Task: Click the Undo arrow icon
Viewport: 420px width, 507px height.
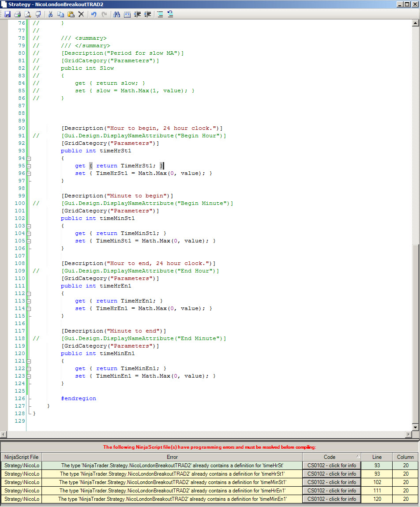Action: point(94,14)
